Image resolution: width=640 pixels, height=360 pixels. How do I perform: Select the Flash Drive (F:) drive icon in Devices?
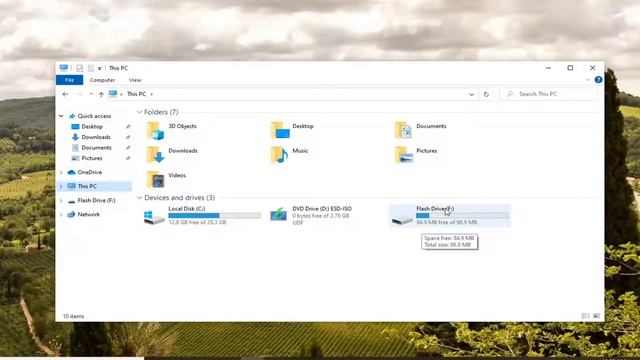pyautogui.click(x=402, y=220)
